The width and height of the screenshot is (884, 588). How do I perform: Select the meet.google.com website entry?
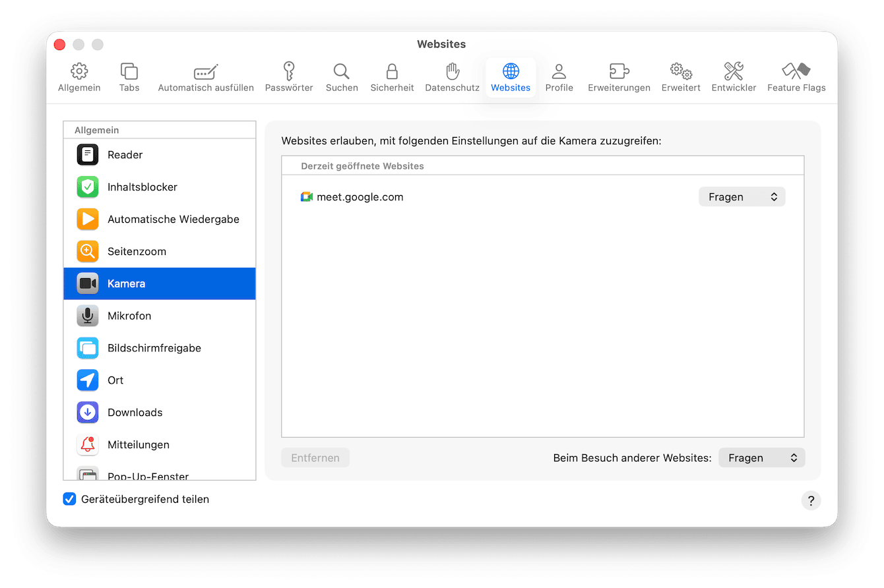pos(360,196)
